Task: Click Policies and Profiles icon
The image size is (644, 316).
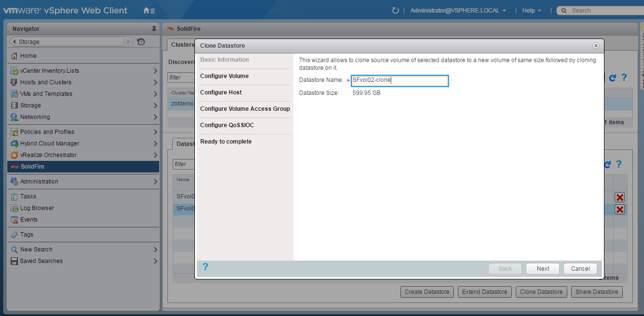Action: [x=14, y=132]
